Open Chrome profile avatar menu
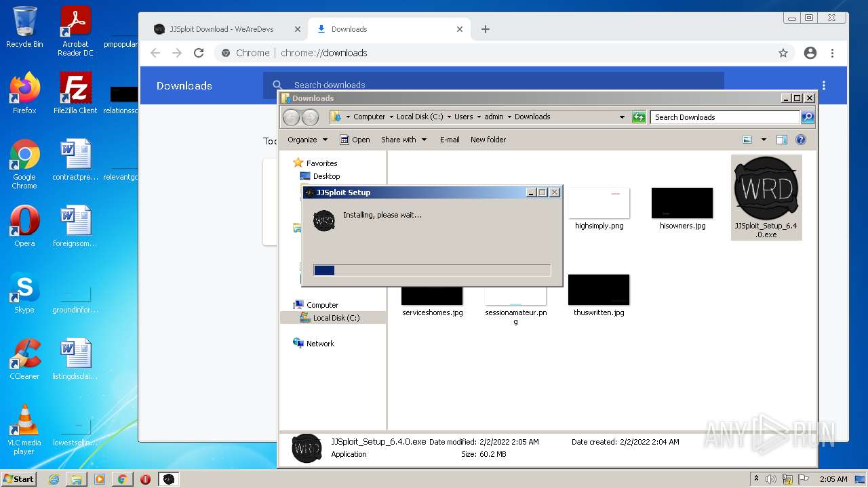The image size is (868, 488). [810, 53]
